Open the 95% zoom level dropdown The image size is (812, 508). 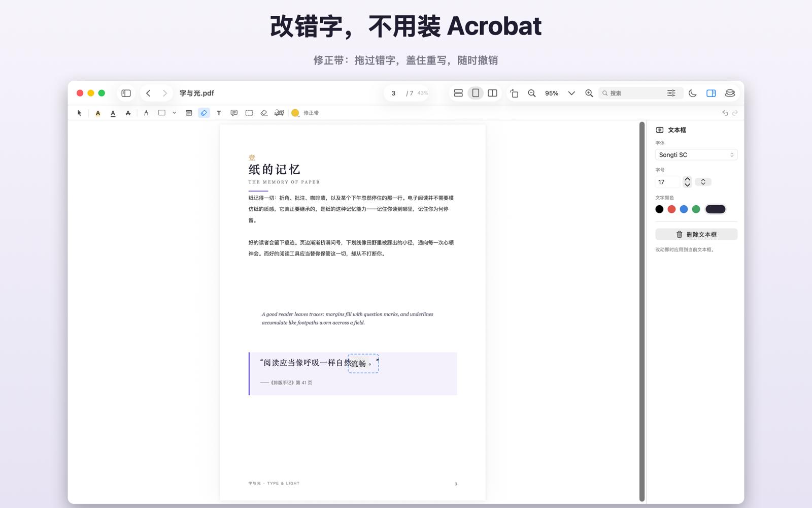pyautogui.click(x=571, y=93)
